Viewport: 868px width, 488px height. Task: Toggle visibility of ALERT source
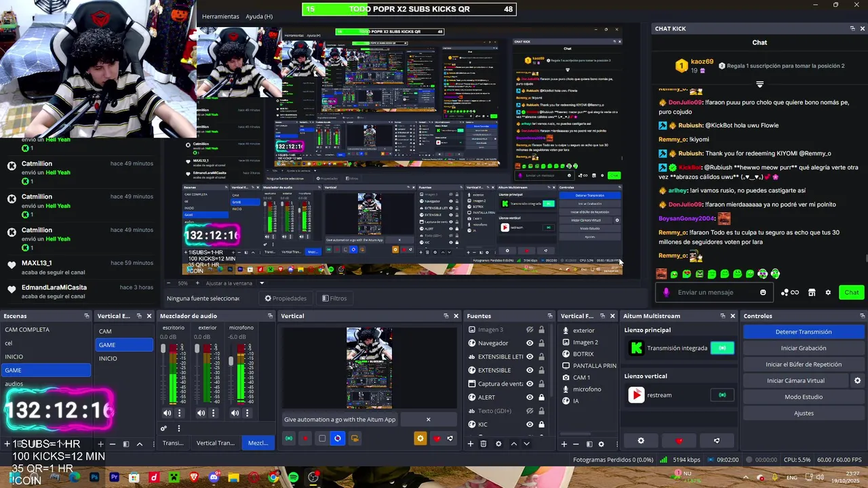[x=530, y=397]
